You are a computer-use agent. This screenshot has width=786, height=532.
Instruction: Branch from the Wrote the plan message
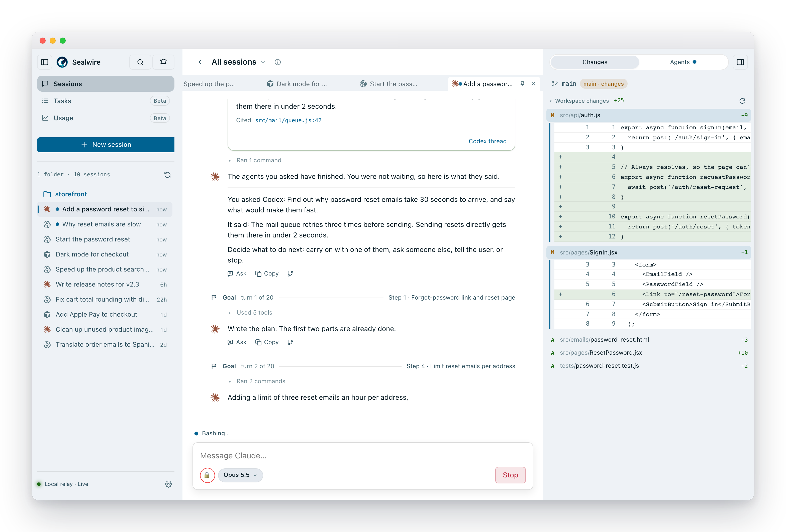pos(290,342)
